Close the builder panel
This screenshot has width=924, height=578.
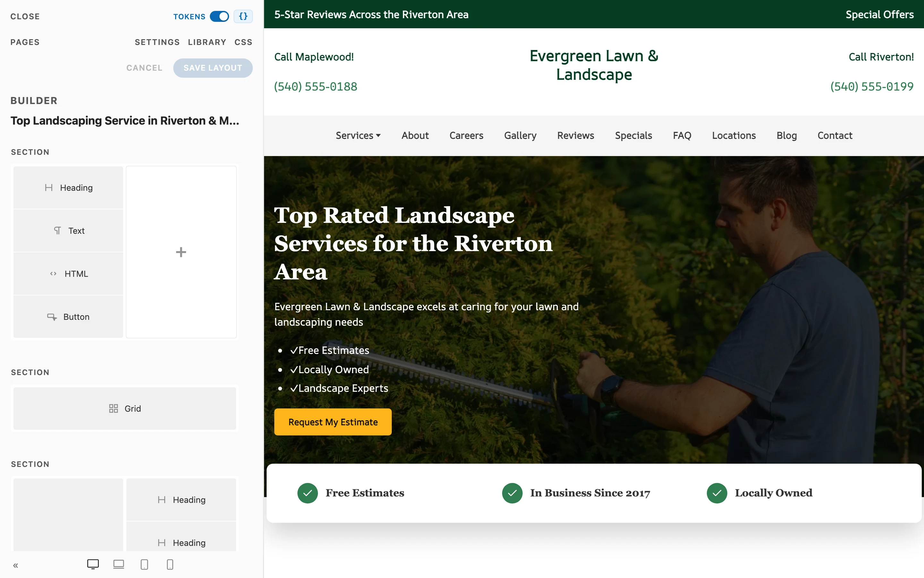[x=25, y=16]
